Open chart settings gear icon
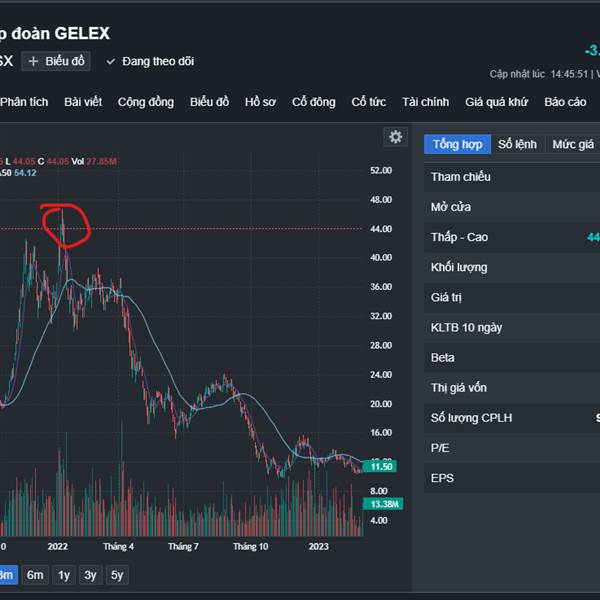 click(396, 137)
